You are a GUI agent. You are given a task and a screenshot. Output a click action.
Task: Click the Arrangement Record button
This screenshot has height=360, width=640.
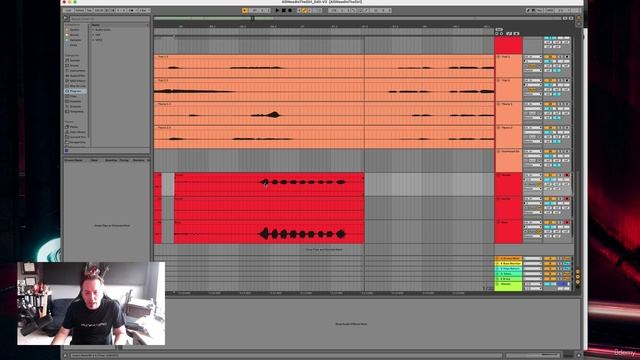tap(290, 10)
